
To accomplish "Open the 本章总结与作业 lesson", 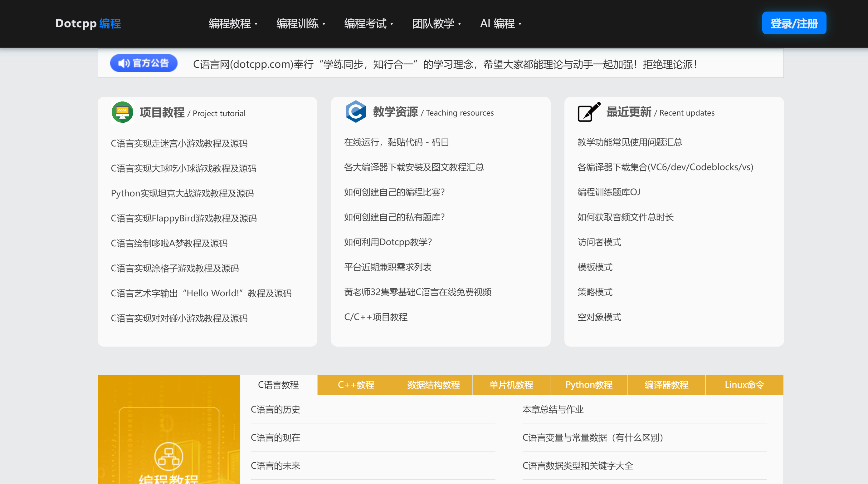I will (553, 409).
